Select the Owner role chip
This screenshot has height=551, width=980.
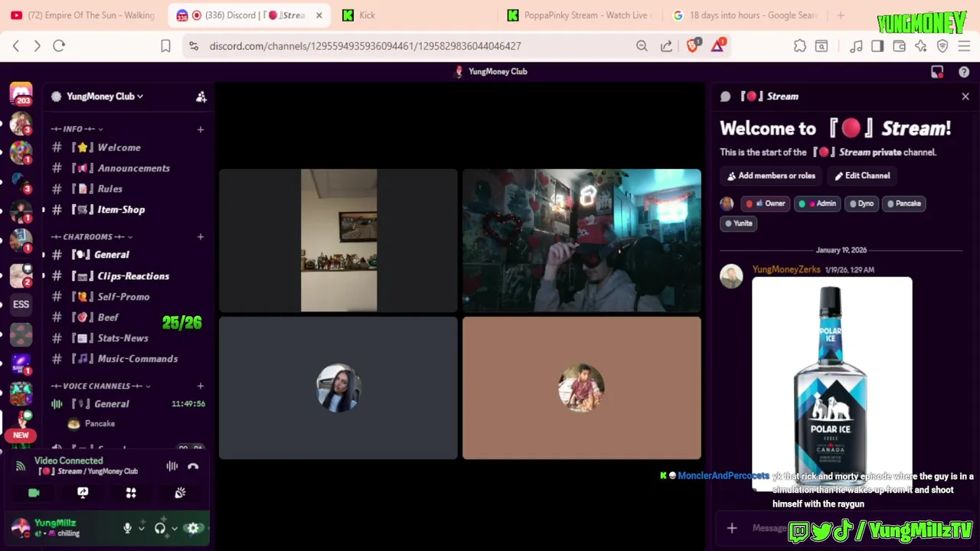click(766, 204)
